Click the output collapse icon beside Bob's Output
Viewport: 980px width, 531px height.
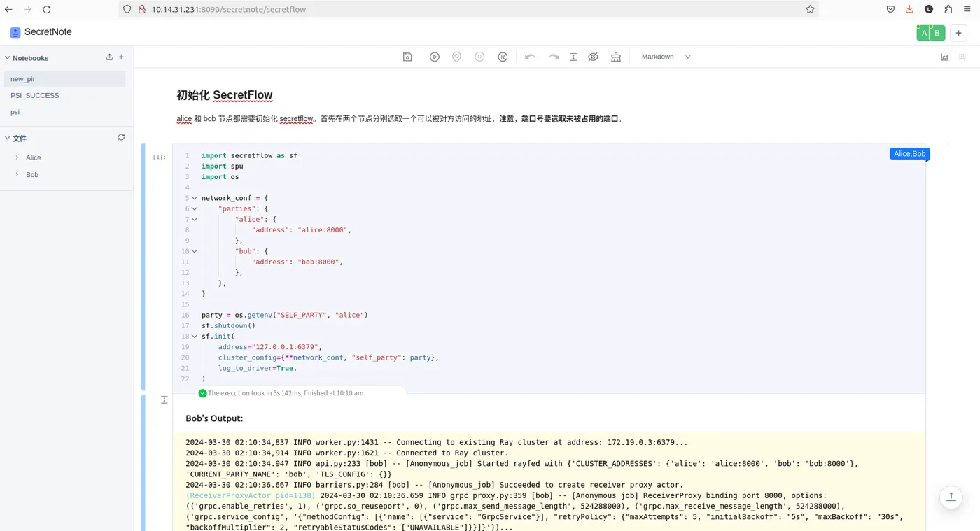click(164, 399)
